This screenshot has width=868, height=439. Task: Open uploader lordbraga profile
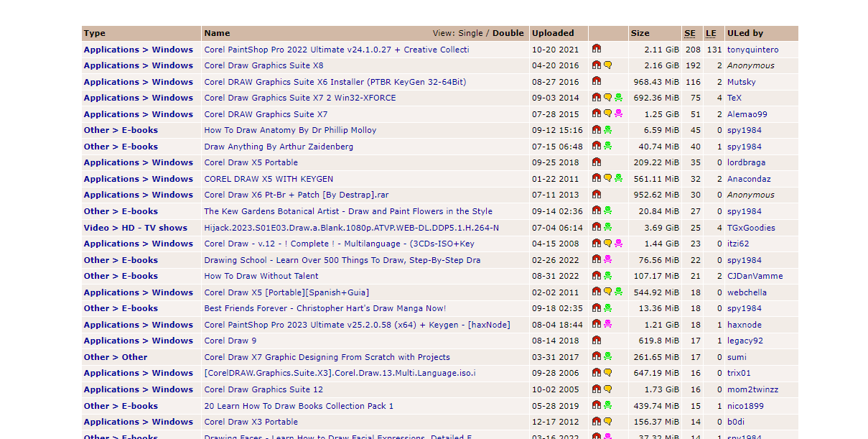(747, 162)
